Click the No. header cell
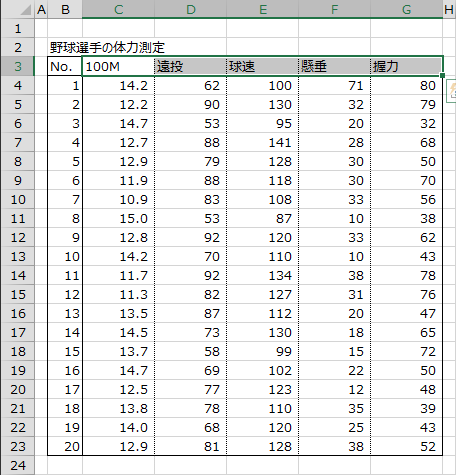The width and height of the screenshot is (456, 475). tap(65, 66)
